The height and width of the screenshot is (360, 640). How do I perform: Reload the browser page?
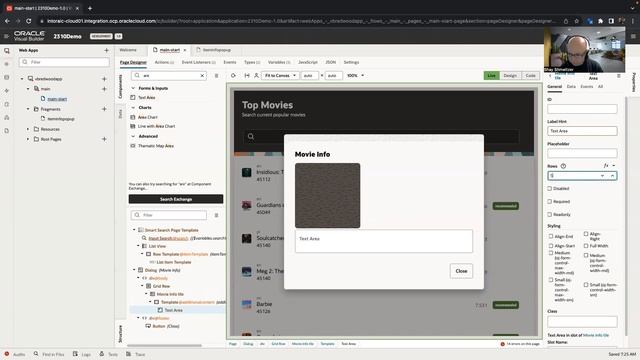[x=29, y=21]
